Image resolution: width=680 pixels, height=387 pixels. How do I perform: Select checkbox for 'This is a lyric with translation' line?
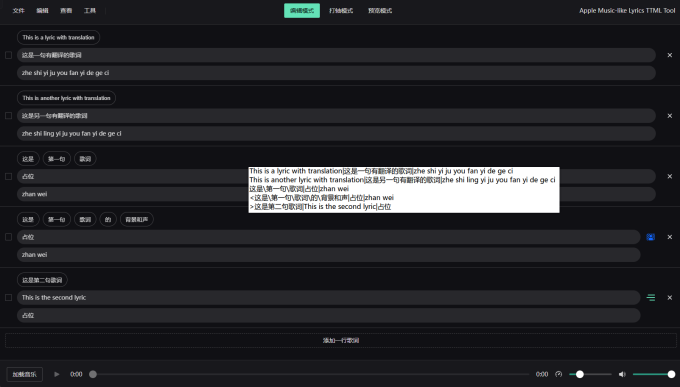click(8, 55)
